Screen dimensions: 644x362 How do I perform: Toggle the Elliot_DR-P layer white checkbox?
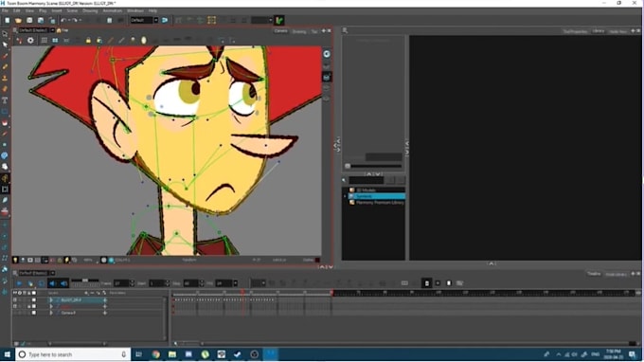point(34,300)
